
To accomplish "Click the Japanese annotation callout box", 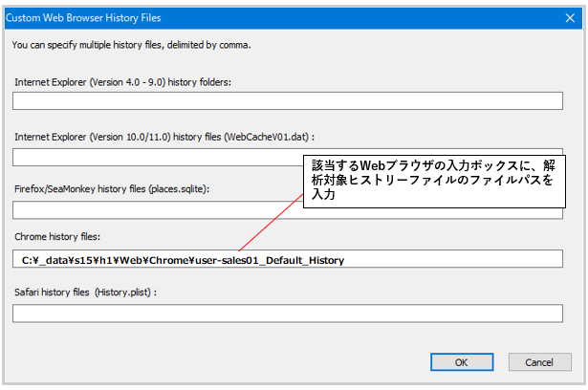I will coord(434,182).
